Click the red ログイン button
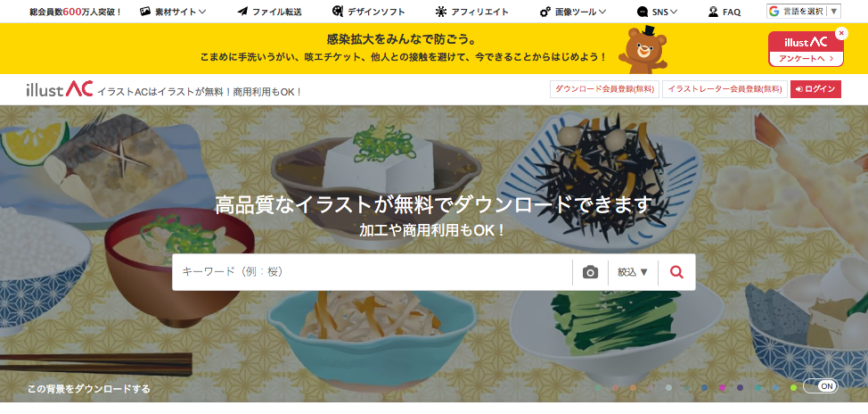 pos(815,89)
